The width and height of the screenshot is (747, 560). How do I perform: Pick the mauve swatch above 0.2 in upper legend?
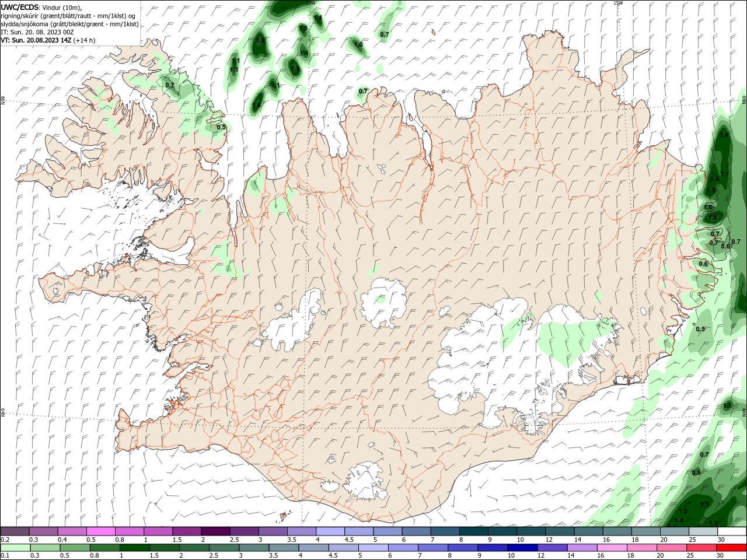click(15, 531)
